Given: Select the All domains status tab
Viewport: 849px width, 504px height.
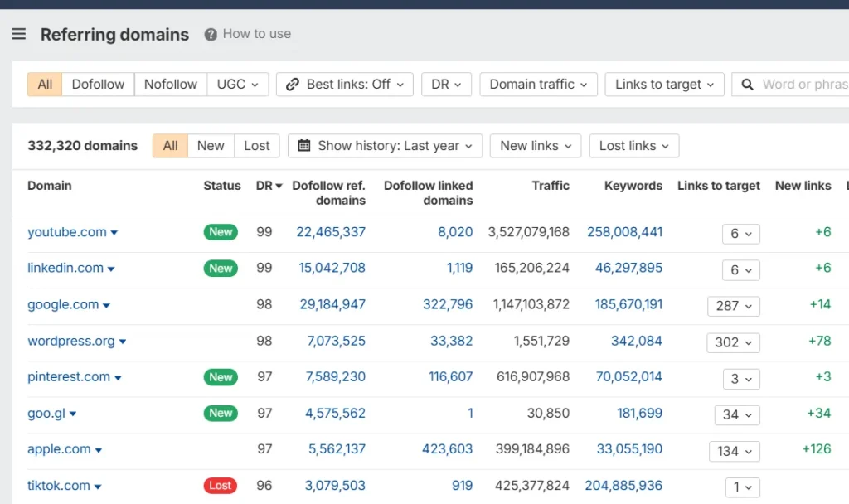Looking at the screenshot, I should 170,146.
